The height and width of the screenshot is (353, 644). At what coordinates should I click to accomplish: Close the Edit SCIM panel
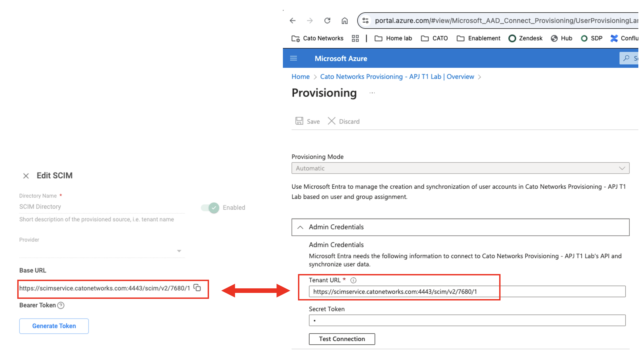click(26, 175)
